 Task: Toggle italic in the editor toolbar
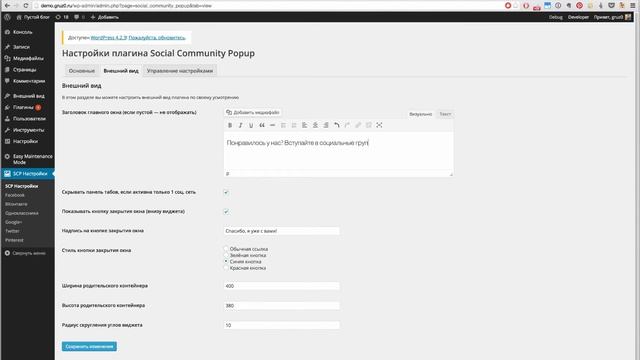(240, 125)
